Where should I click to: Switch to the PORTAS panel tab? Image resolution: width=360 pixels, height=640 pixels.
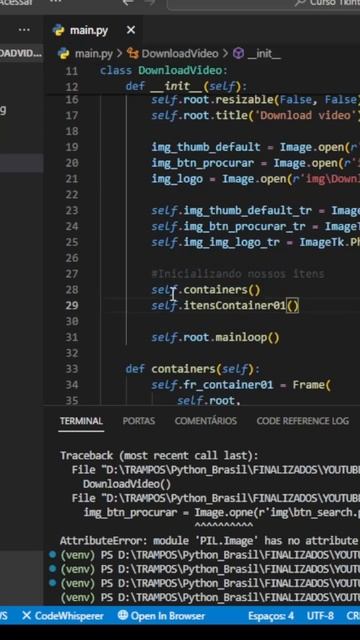pos(139,421)
